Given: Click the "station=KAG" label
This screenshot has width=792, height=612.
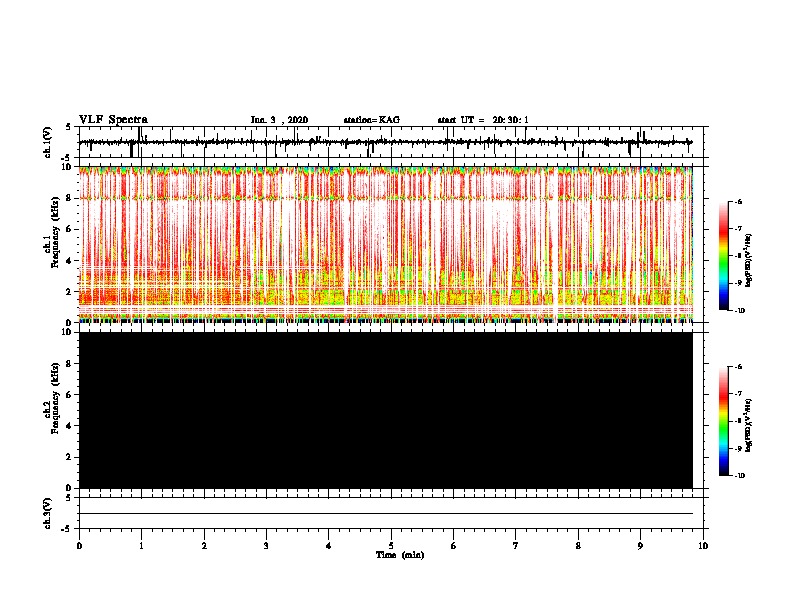Looking at the screenshot, I should click(x=371, y=120).
